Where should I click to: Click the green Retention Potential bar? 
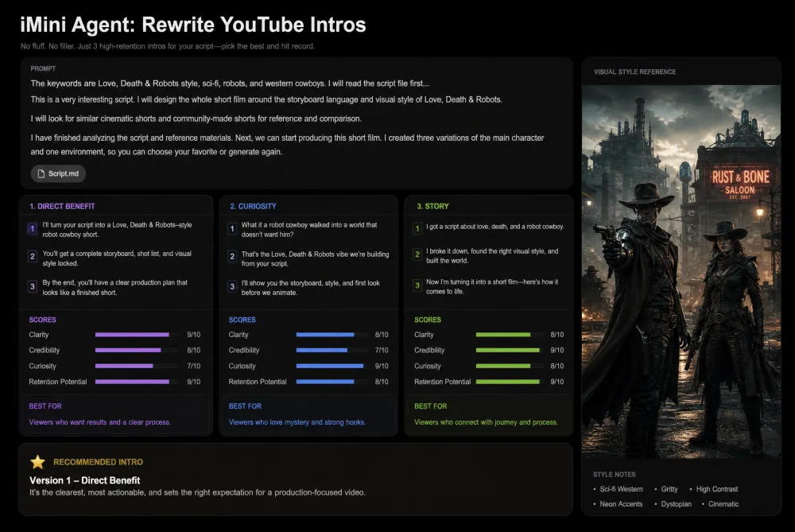509,382
